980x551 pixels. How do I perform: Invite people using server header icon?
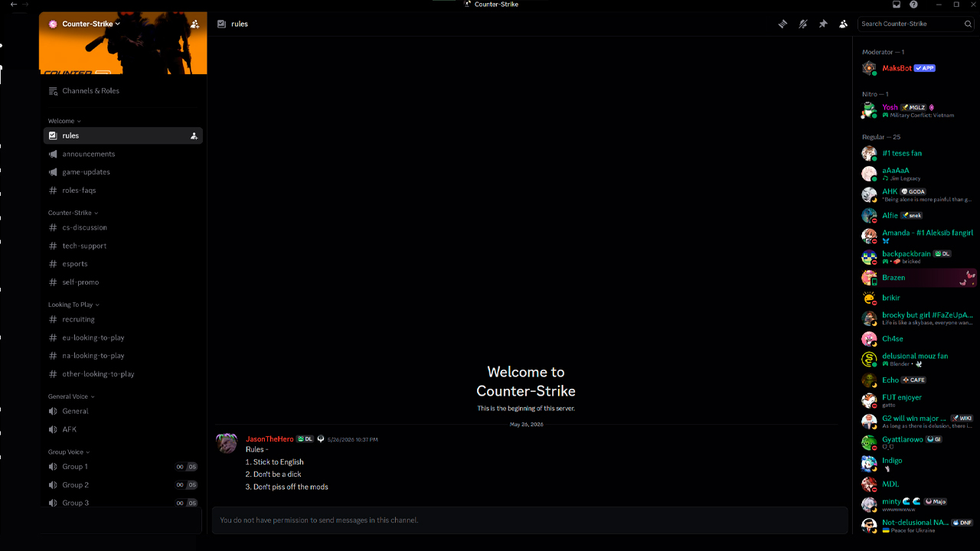pos(194,24)
